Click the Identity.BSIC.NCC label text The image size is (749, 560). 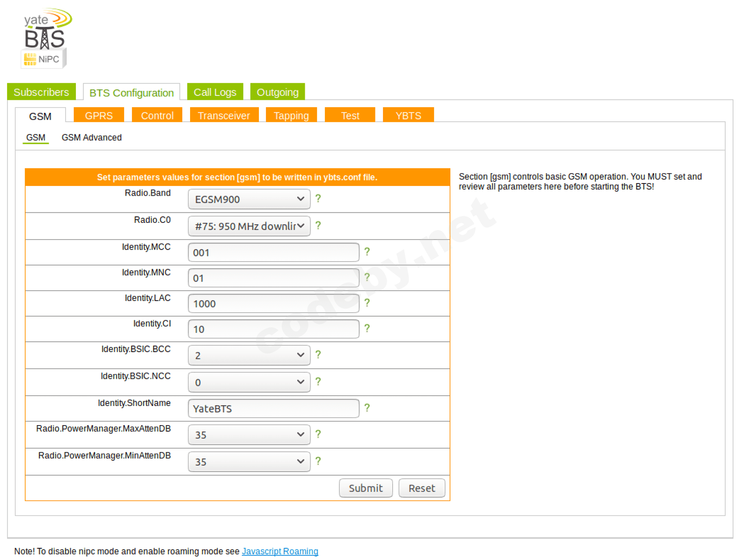[136, 376]
